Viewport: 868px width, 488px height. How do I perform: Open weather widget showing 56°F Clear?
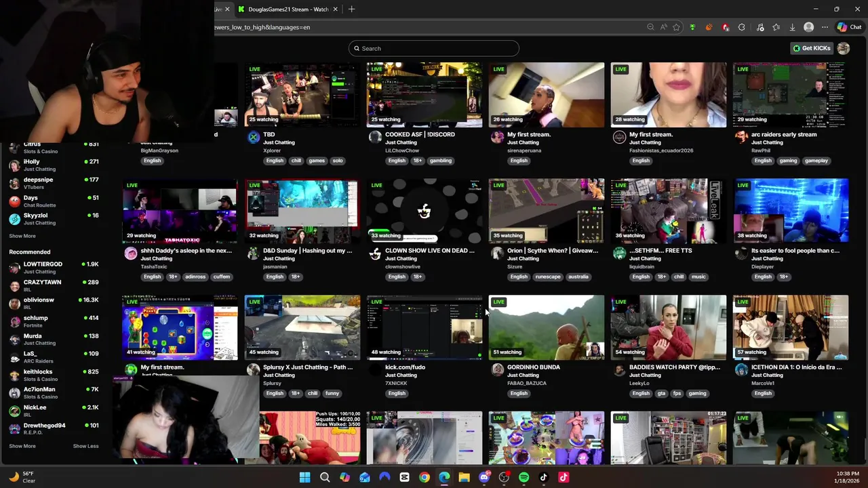click(22, 477)
